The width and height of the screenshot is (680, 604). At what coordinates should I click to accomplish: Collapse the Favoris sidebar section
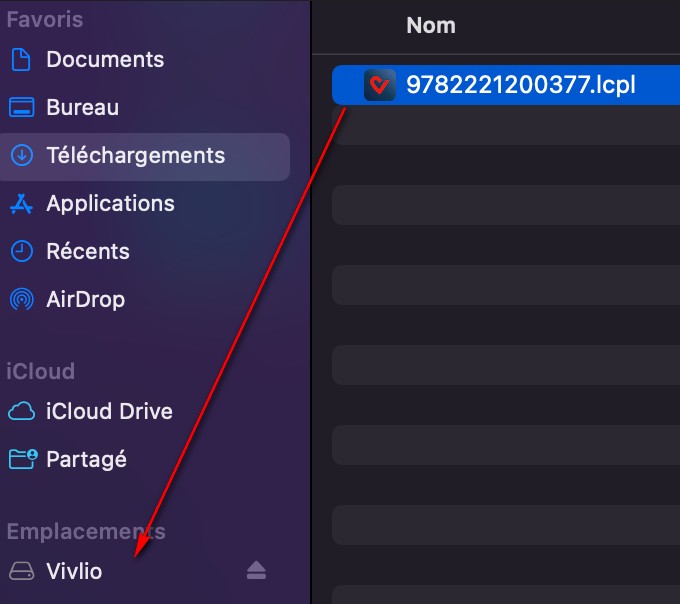tap(44, 19)
